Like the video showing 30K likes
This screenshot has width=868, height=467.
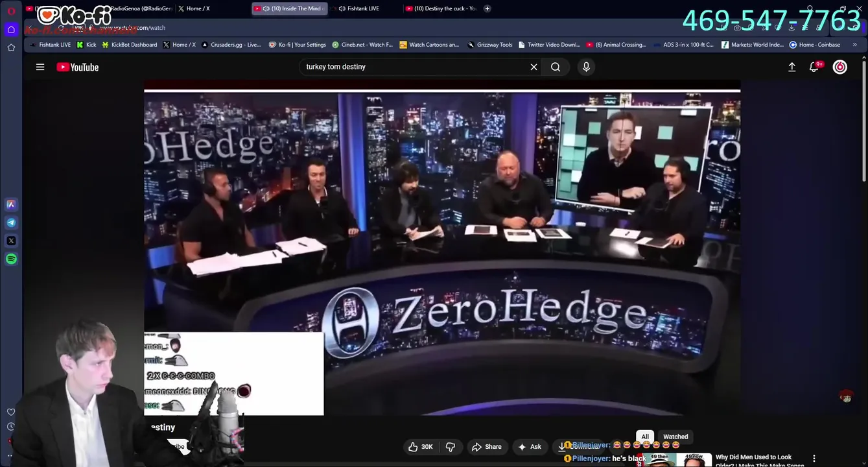tap(420, 446)
